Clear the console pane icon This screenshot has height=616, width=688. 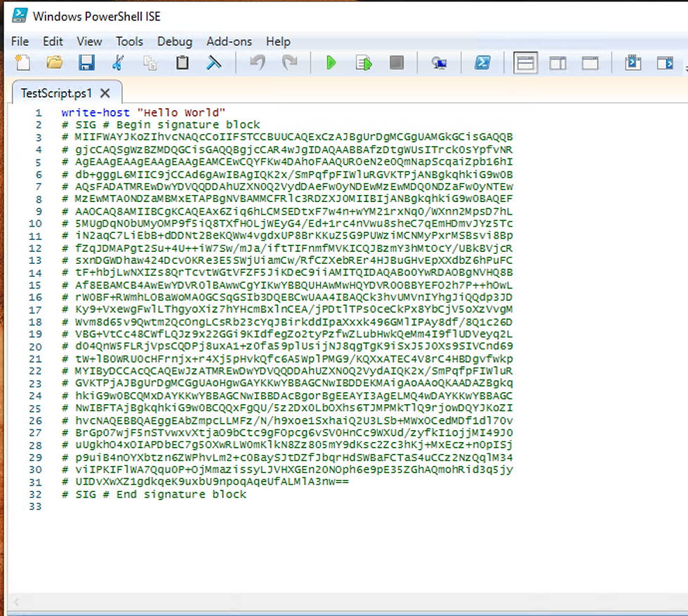pos(213,62)
